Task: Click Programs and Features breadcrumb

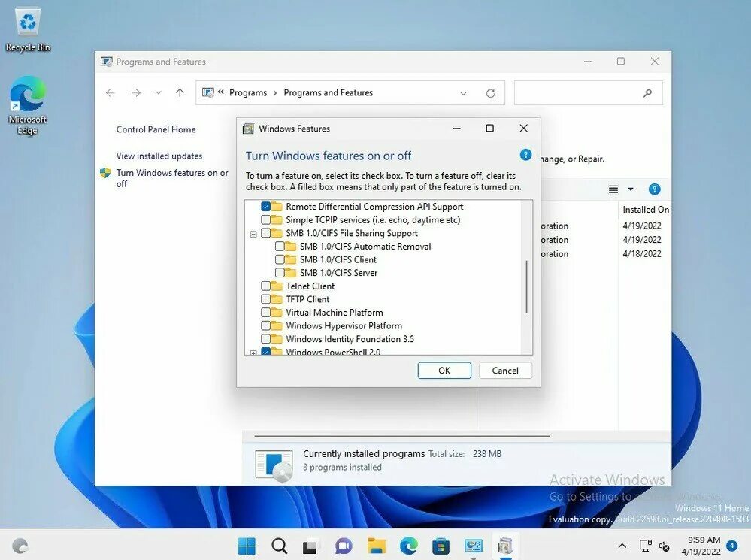Action: (328, 93)
